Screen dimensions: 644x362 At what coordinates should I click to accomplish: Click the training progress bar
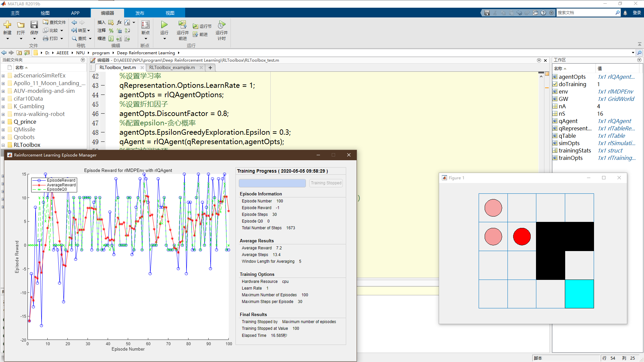coord(272,183)
